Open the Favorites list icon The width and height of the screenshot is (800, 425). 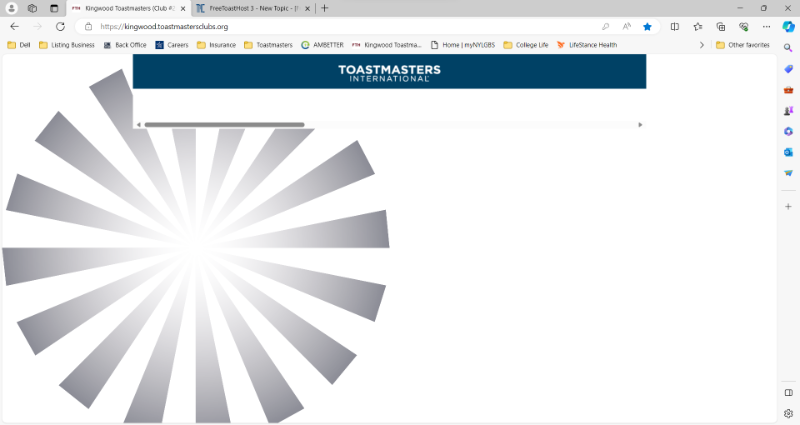[698, 27]
